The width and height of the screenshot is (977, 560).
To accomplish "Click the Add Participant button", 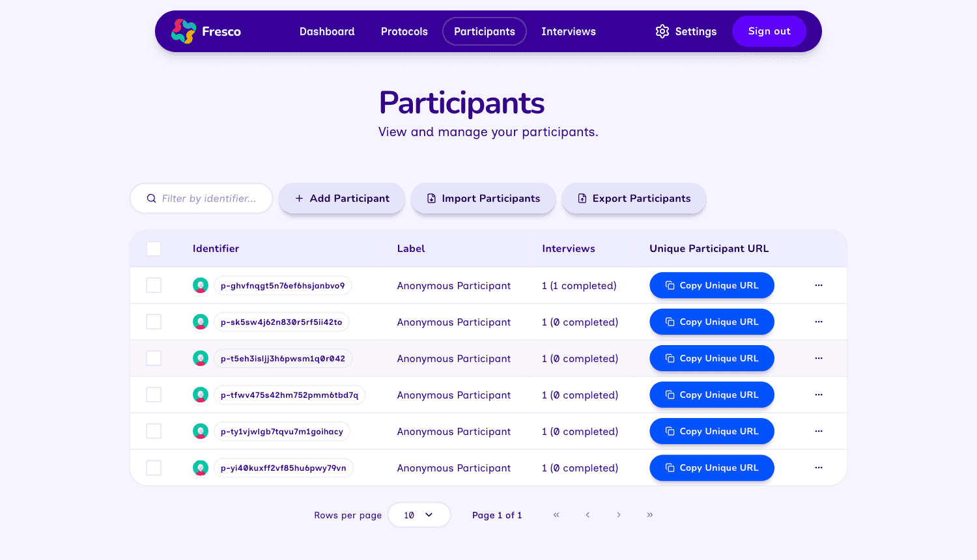I will click(x=342, y=198).
